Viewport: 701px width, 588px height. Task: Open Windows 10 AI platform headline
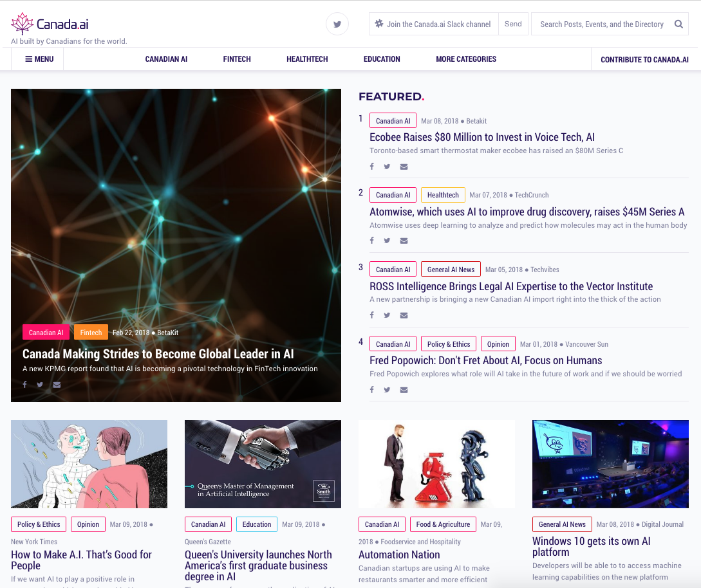[592, 546]
